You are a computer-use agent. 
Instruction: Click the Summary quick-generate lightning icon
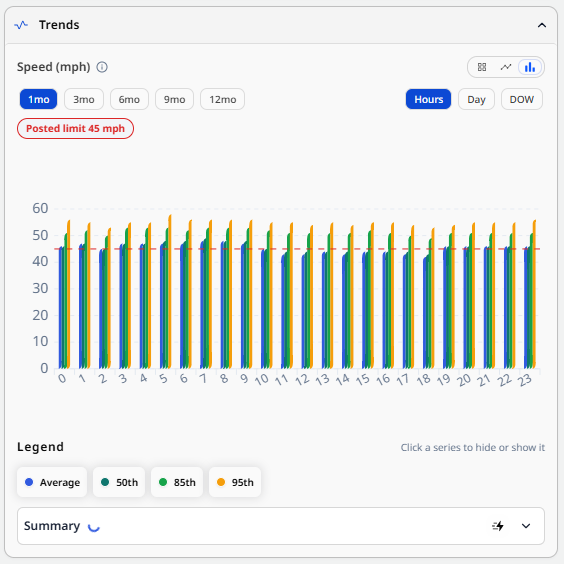click(498, 526)
